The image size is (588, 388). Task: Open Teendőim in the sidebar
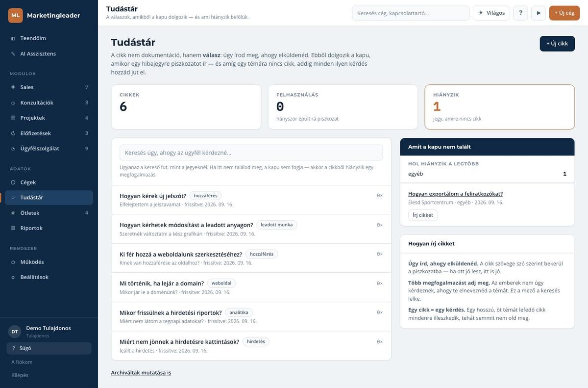click(49, 38)
